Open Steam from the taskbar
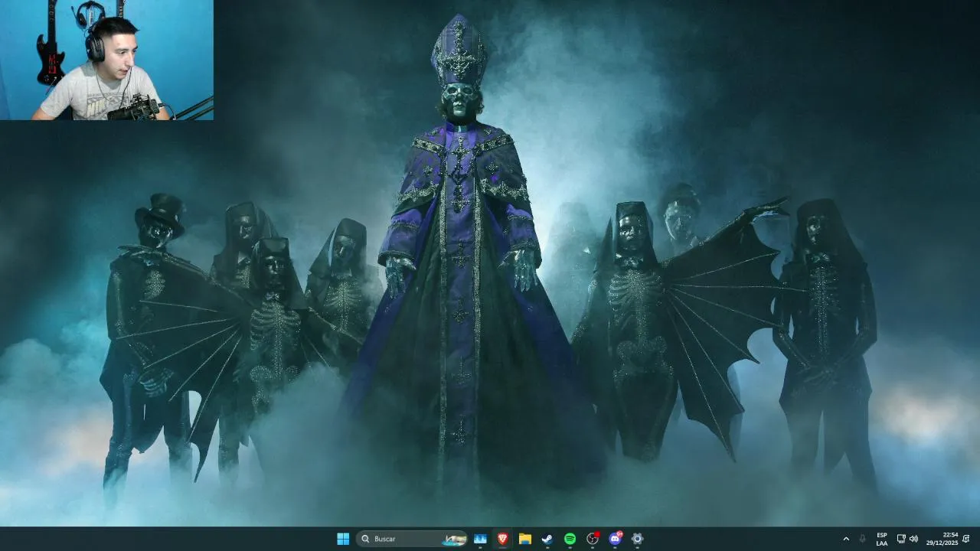The width and height of the screenshot is (980, 551). (x=547, y=539)
